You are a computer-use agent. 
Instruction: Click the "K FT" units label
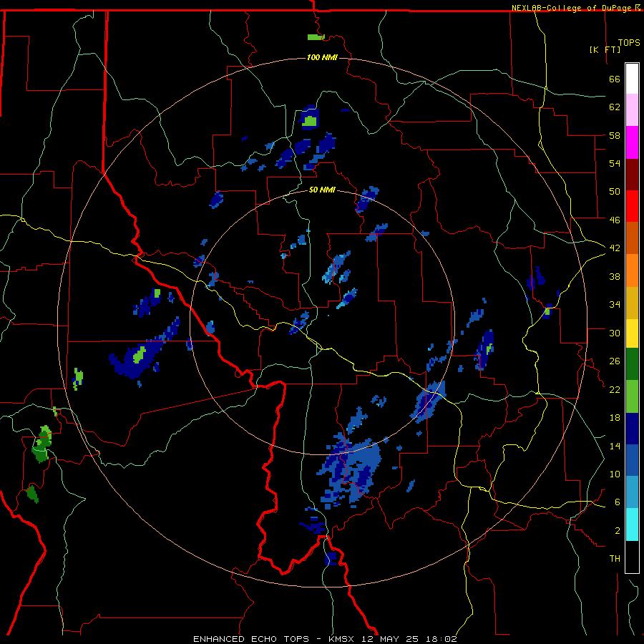coord(605,49)
